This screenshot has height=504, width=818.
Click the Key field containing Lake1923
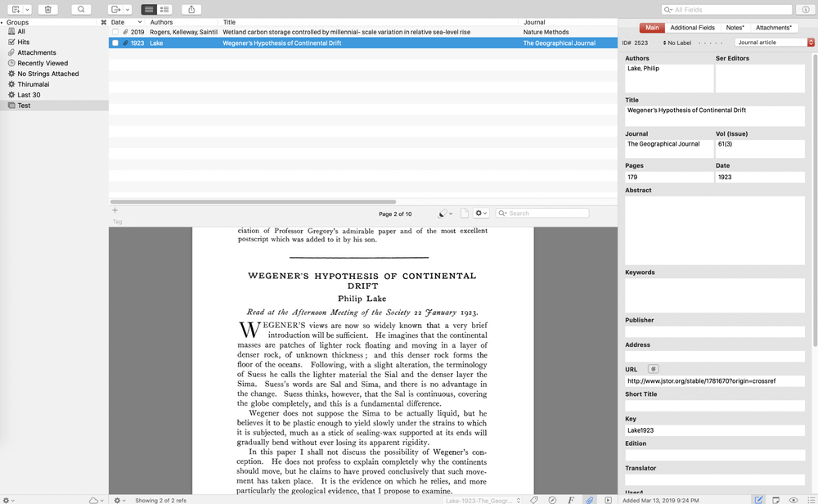pos(715,430)
